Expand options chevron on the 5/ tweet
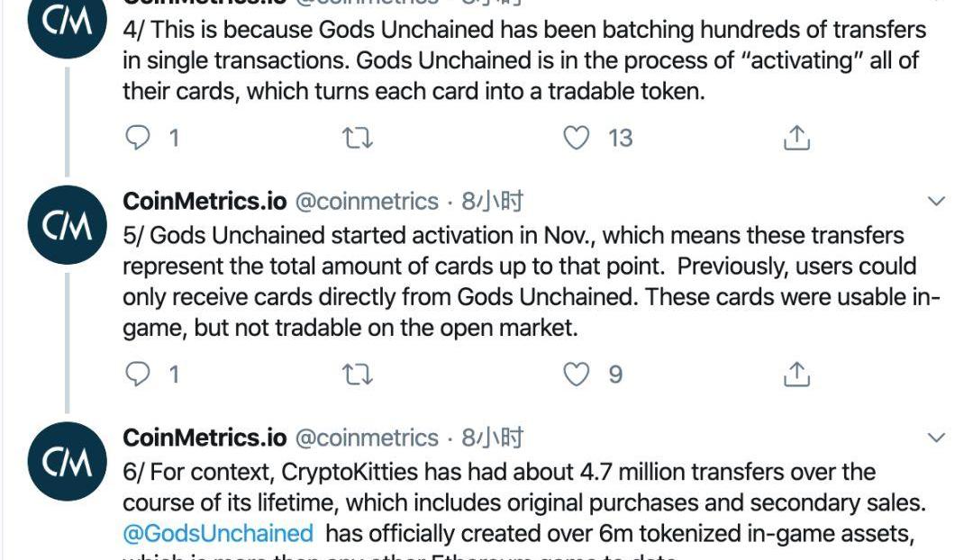This screenshot has height=560, width=973. tap(936, 202)
